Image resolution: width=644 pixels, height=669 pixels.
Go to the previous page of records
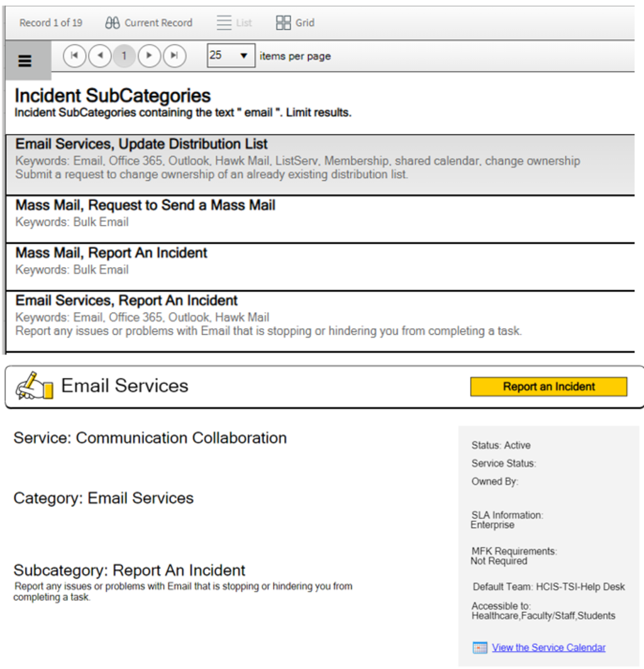[x=99, y=56]
